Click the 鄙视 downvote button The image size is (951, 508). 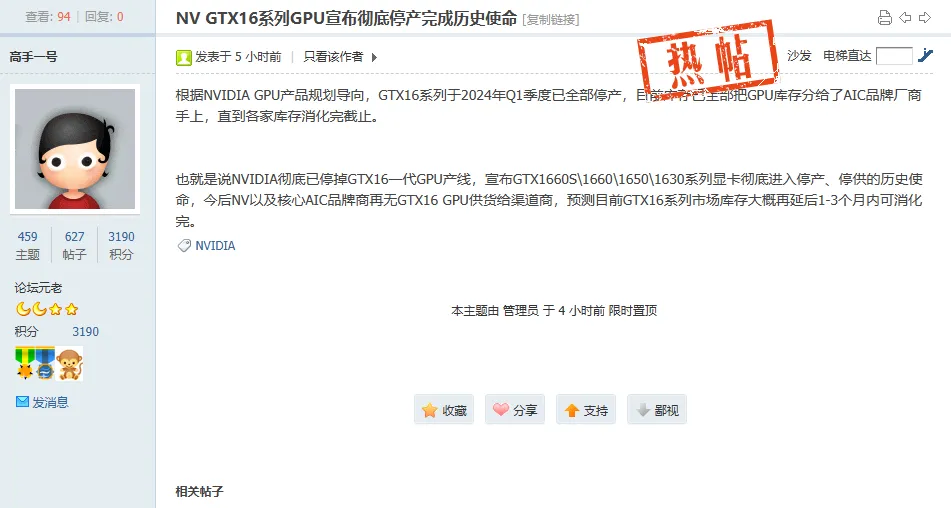[657, 410]
